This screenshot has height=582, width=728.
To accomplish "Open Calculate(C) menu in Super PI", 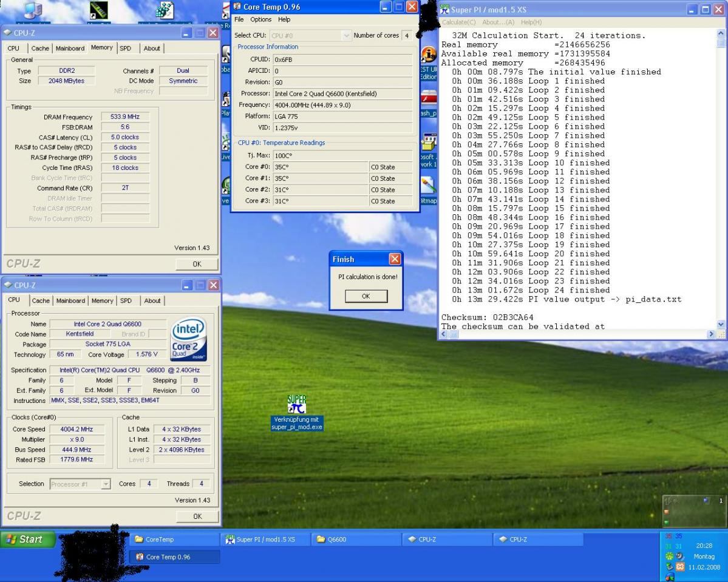I will pyautogui.click(x=458, y=22).
